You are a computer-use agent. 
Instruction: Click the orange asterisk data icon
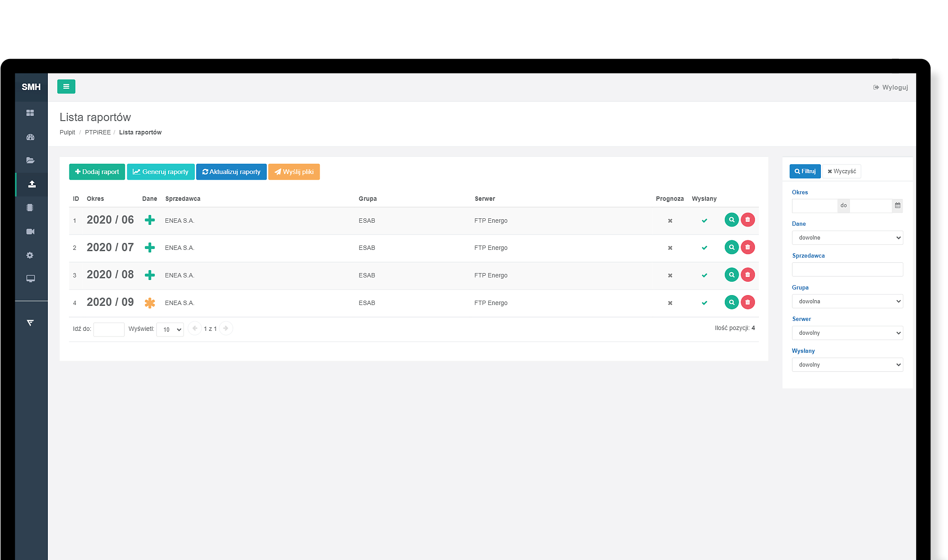click(150, 303)
